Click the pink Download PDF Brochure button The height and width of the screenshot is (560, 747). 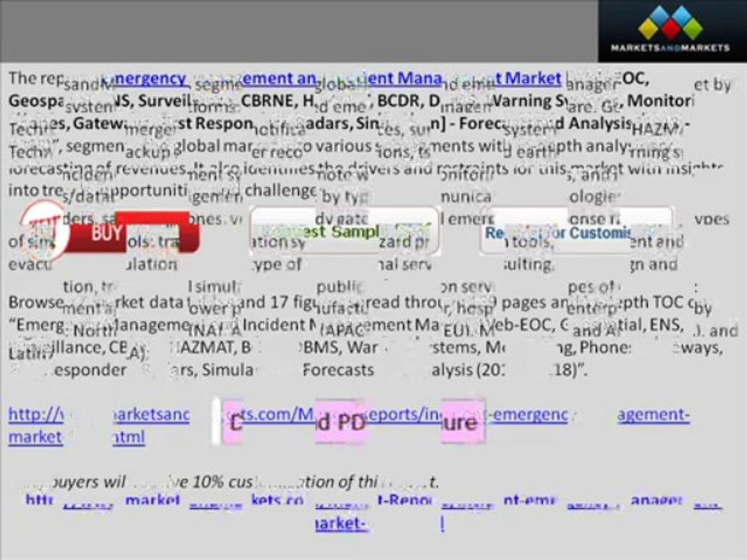[349, 422]
